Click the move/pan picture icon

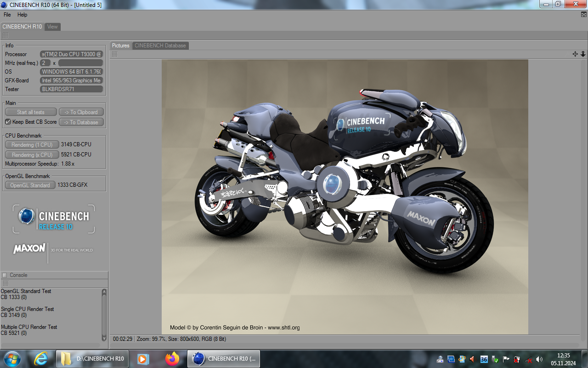click(575, 54)
